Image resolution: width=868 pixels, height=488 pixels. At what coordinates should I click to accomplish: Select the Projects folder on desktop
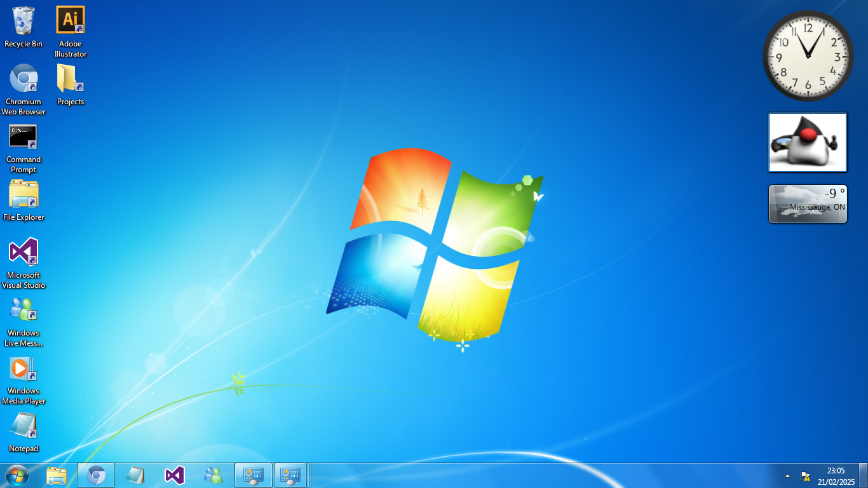pyautogui.click(x=71, y=85)
